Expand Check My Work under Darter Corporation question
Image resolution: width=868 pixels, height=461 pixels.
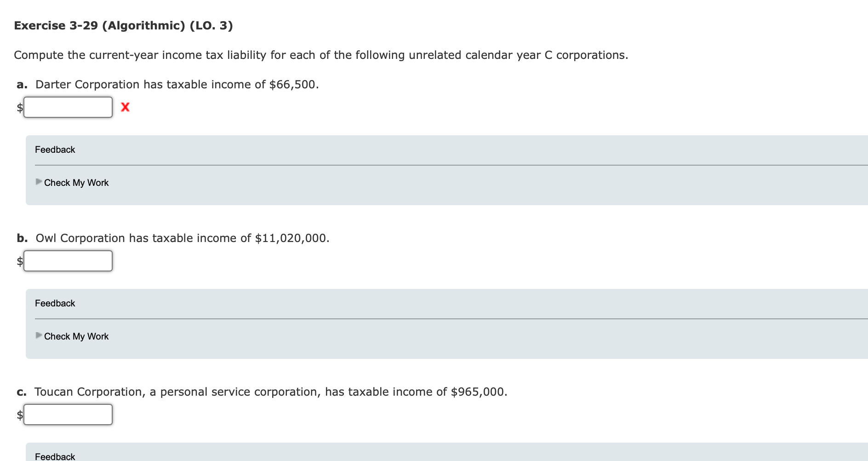[76, 182]
